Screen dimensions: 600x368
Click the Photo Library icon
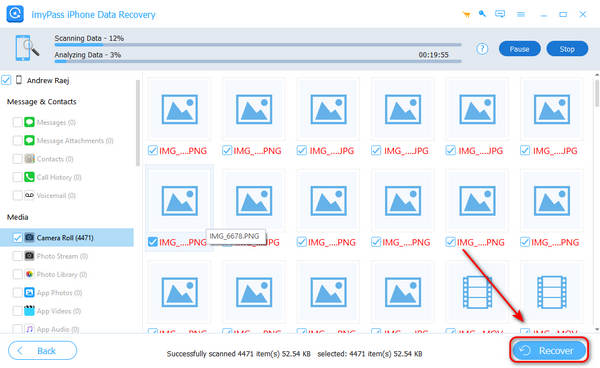(x=29, y=274)
